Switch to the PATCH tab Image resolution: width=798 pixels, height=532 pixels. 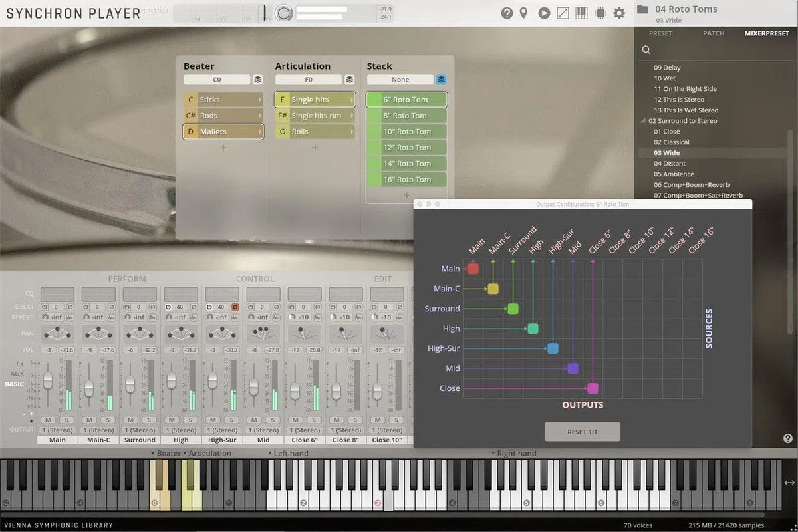[x=714, y=33]
